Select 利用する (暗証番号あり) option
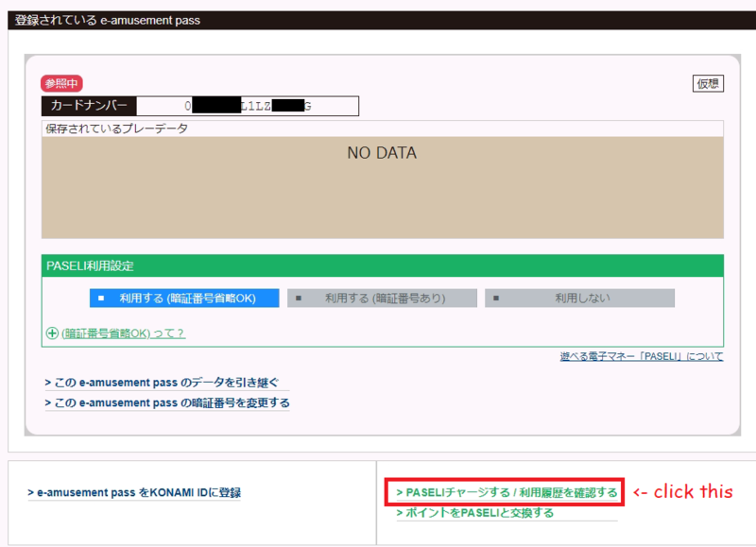Viewport: 756px width, 547px height. pyautogui.click(x=382, y=298)
